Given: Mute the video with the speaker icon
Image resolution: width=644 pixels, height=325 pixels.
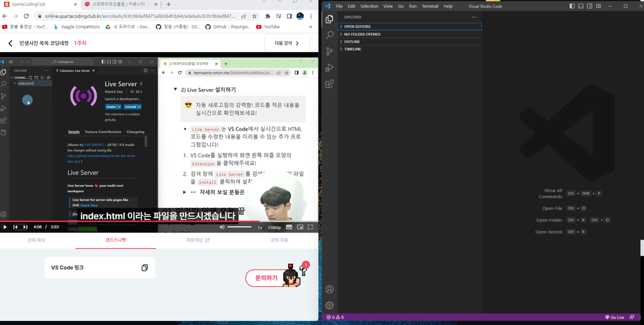Looking at the screenshot, I should [x=222, y=227].
